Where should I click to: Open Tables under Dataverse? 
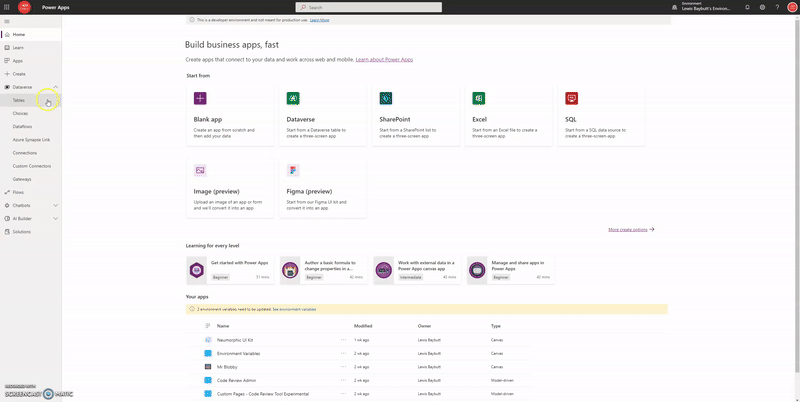31,100
